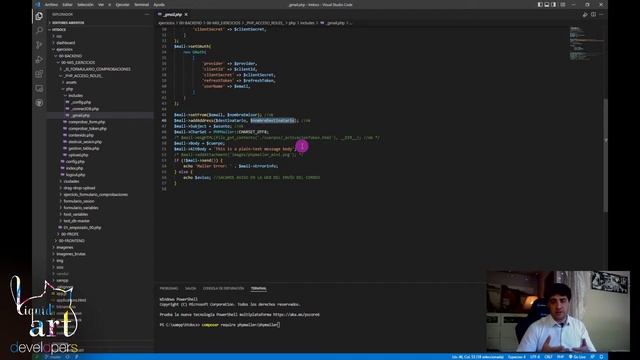Screen dimensions: 640x360
Task: Click the ejercicios breadcrumb segment
Action: tap(166, 23)
